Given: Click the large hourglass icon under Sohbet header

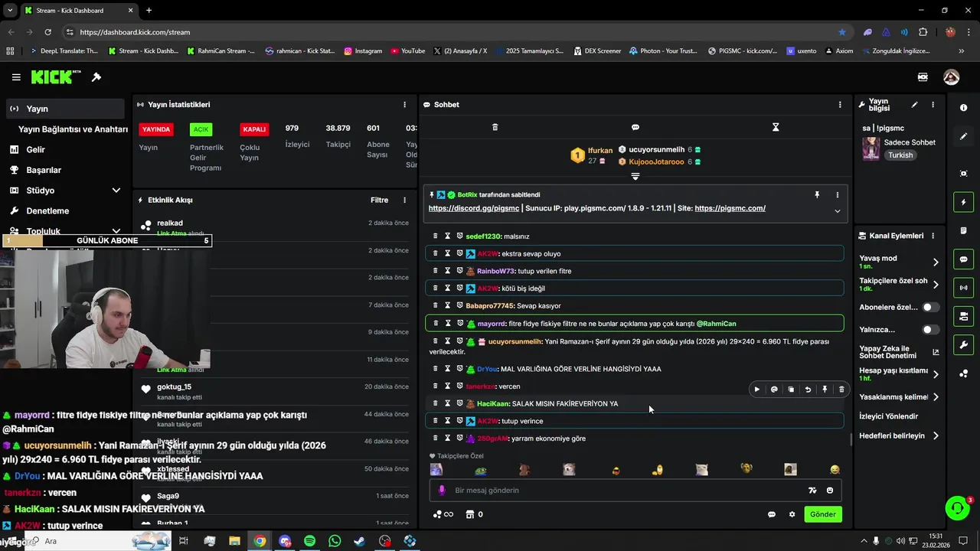Looking at the screenshot, I should (x=776, y=127).
